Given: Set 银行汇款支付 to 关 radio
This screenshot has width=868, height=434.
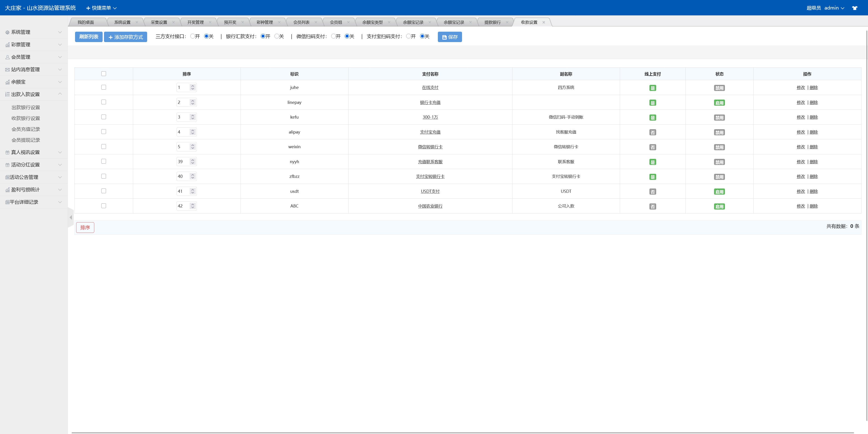Looking at the screenshot, I should pos(277,36).
